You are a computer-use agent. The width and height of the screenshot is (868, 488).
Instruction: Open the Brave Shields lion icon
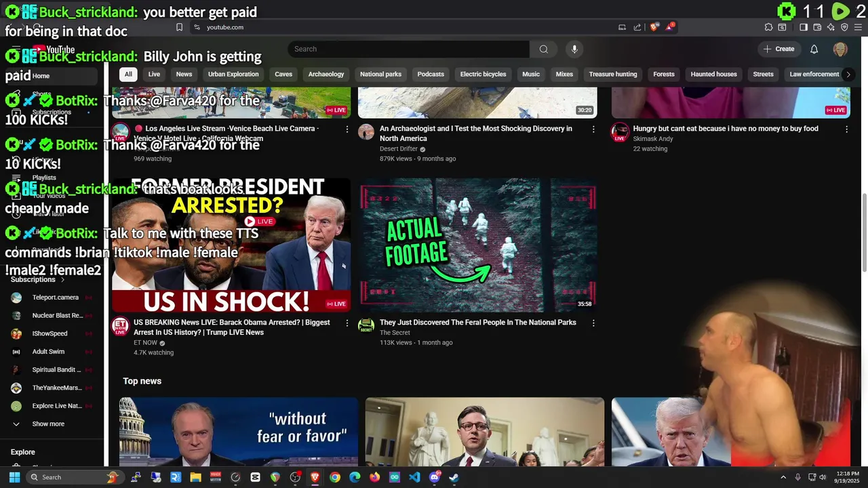[x=654, y=27]
